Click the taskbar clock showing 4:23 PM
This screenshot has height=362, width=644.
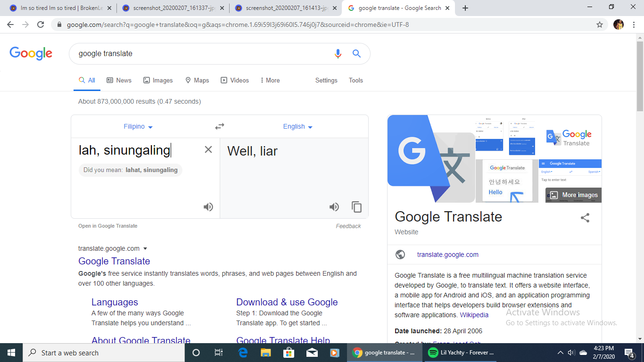[604, 353]
